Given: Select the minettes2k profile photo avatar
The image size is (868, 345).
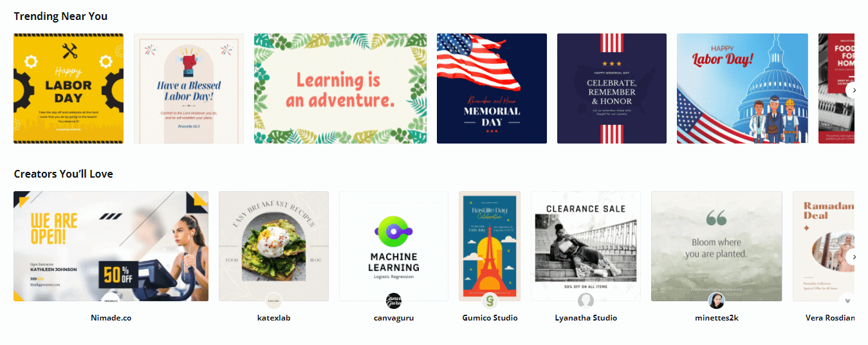Looking at the screenshot, I should coord(716,301).
